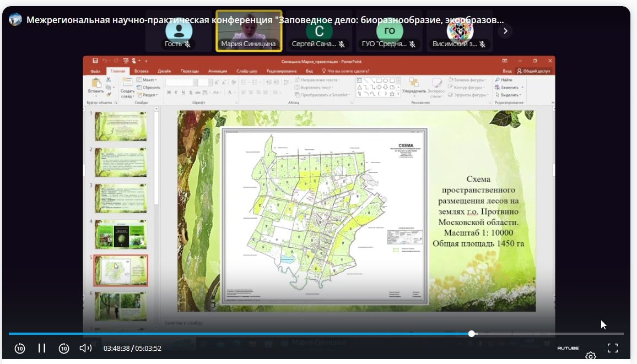Click the channel avatar beside the video title
The width and height of the screenshot is (637, 364).
pyautogui.click(x=15, y=19)
